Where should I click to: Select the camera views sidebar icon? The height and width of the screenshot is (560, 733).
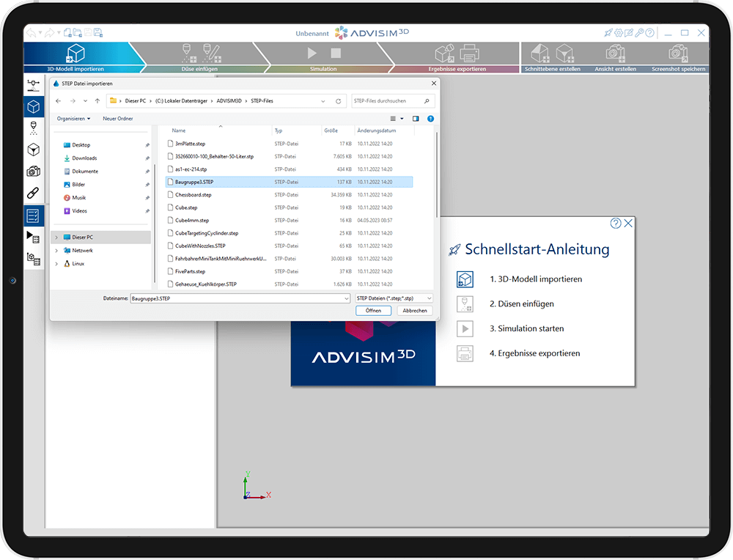coord(34,171)
